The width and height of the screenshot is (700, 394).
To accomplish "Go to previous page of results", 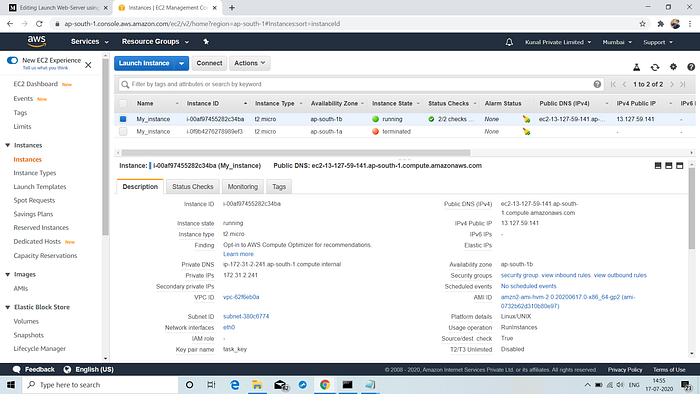I will (x=625, y=84).
